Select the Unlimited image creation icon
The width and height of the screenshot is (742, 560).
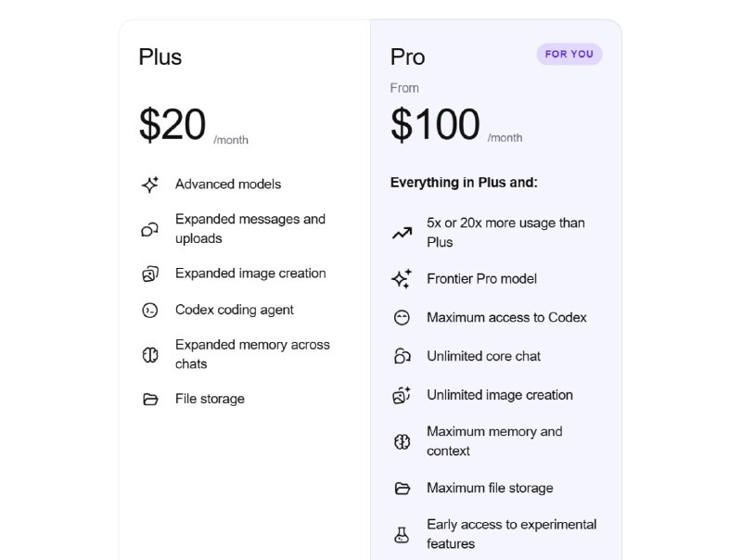(x=401, y=394)
